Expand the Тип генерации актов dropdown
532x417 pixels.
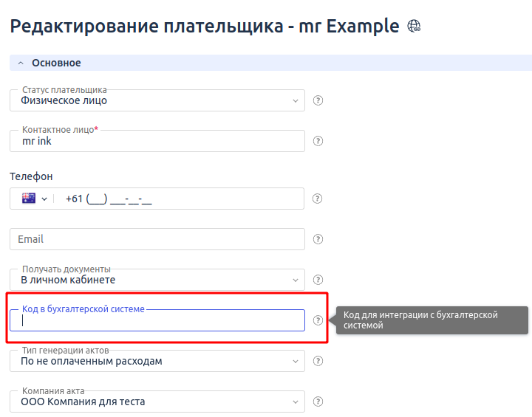point(157,361)
